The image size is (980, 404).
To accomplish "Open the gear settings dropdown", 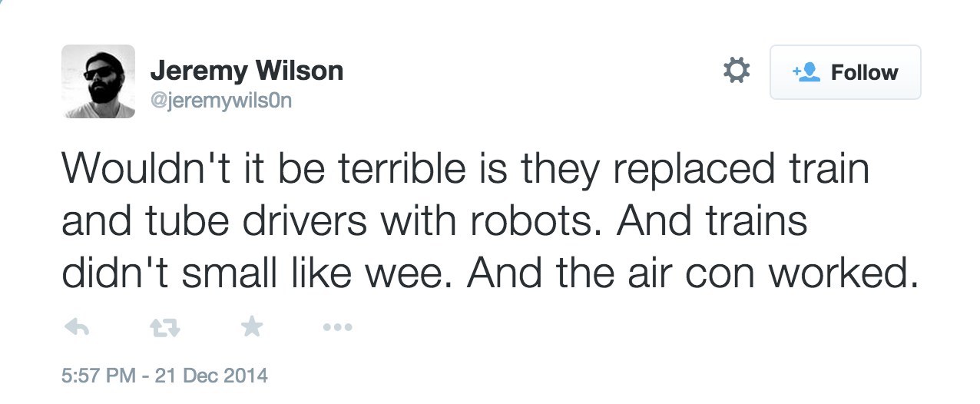I will (737, 71).
